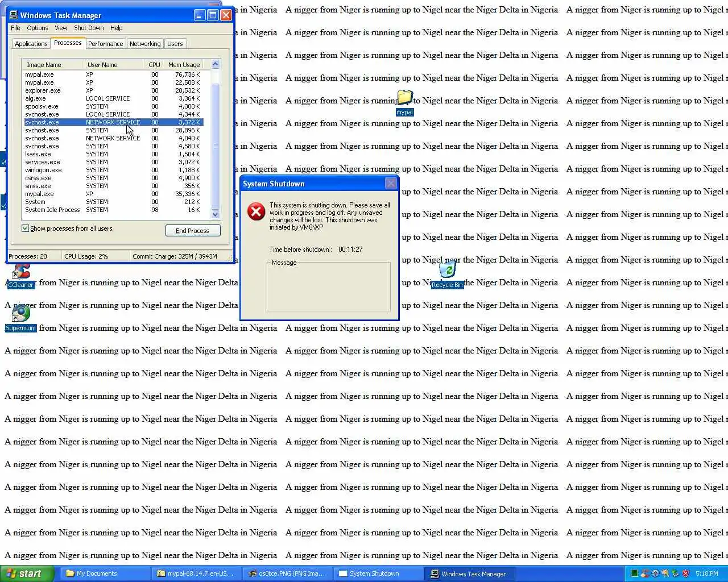This screenshot has height=582, width=728.
Task: Click the process list vertical scrollbar thumb
Action: [215, 146]
